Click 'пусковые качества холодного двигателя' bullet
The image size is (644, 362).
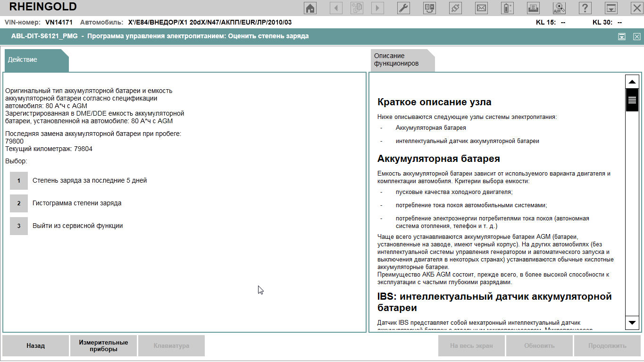coord(454,192)
